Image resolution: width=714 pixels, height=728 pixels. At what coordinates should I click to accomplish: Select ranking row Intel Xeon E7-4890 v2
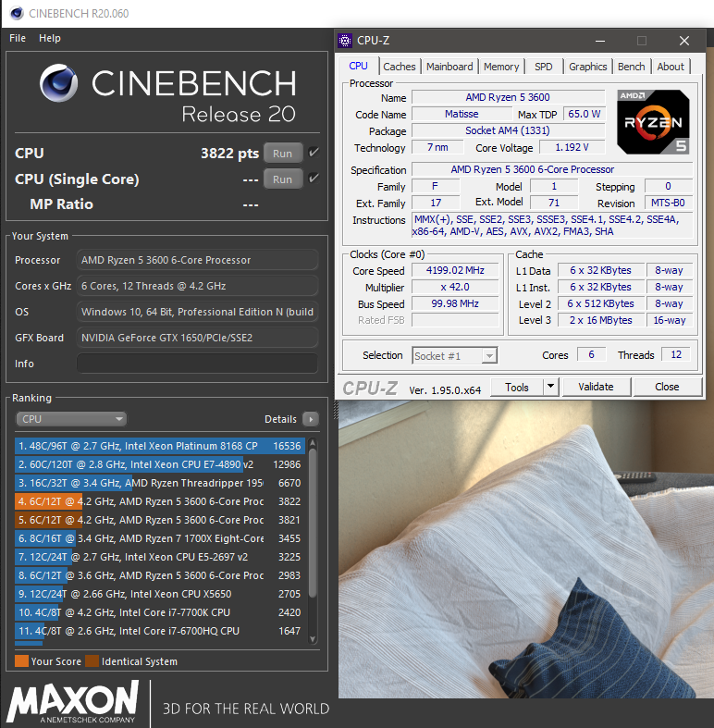[160, 464]
